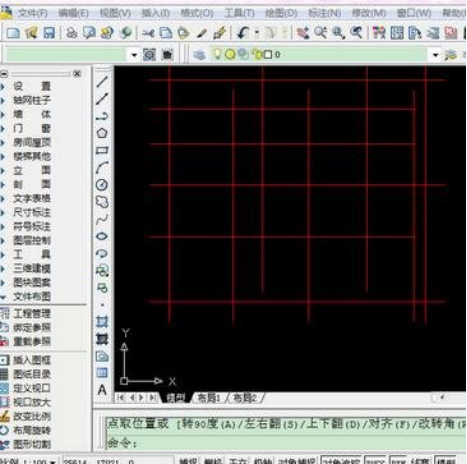467x464 pixels.
Task: Click the Print icon
Action: 71,33
